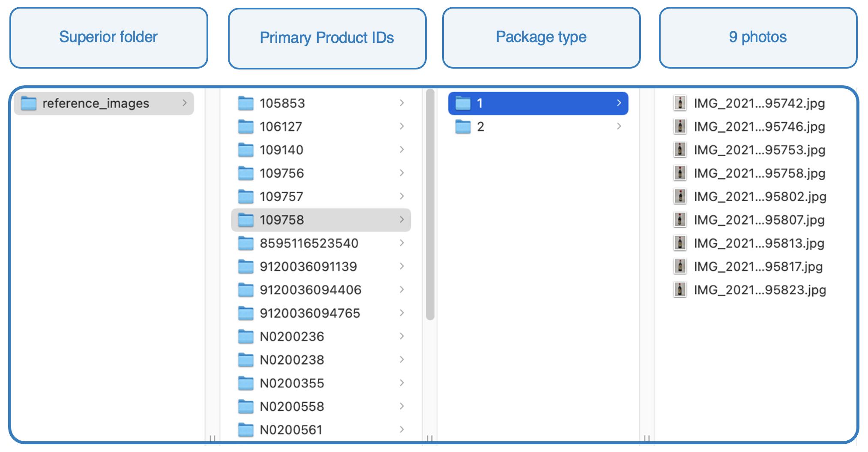Viewport: 868px width, 452px height.
Task: Select the 105853 folder icon
Action: (245, 103)
